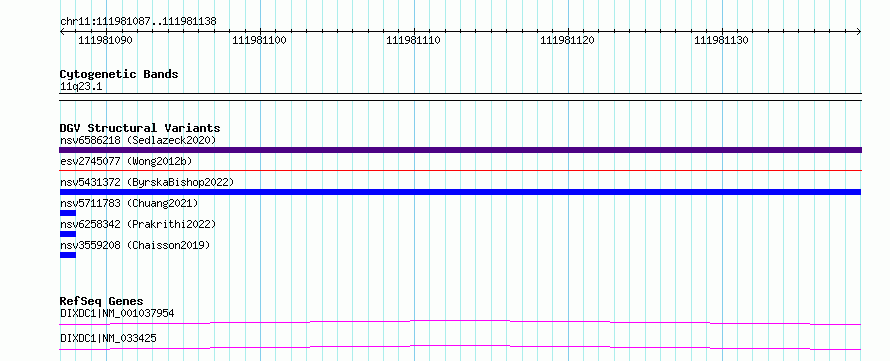Open variant nsv5431372 (ByrskaBishop2022) label

click(147, 182)
